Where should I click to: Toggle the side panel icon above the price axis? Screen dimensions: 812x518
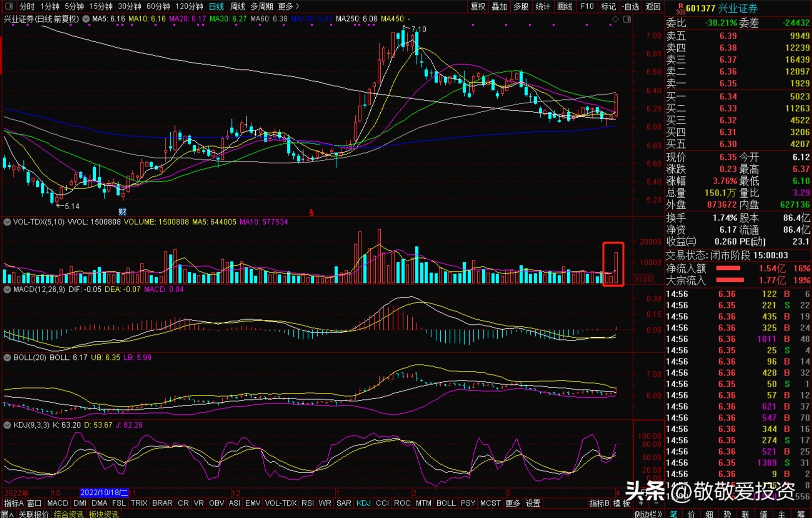click(627, 19)
